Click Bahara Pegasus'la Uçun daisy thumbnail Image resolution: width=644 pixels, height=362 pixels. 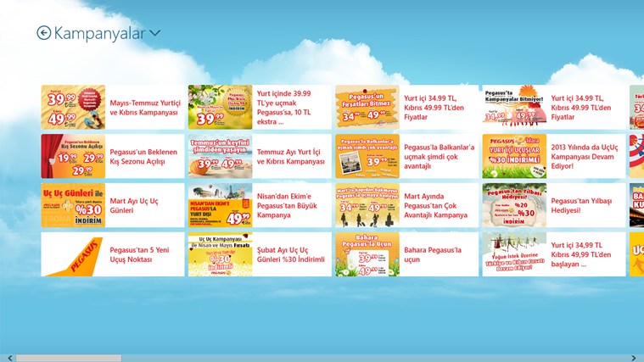[367, 254]
